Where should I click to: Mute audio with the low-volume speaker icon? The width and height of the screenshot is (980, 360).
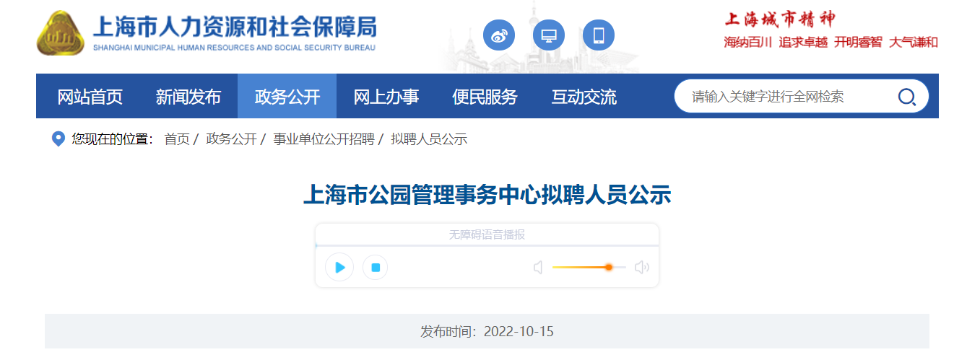point(538,268)
